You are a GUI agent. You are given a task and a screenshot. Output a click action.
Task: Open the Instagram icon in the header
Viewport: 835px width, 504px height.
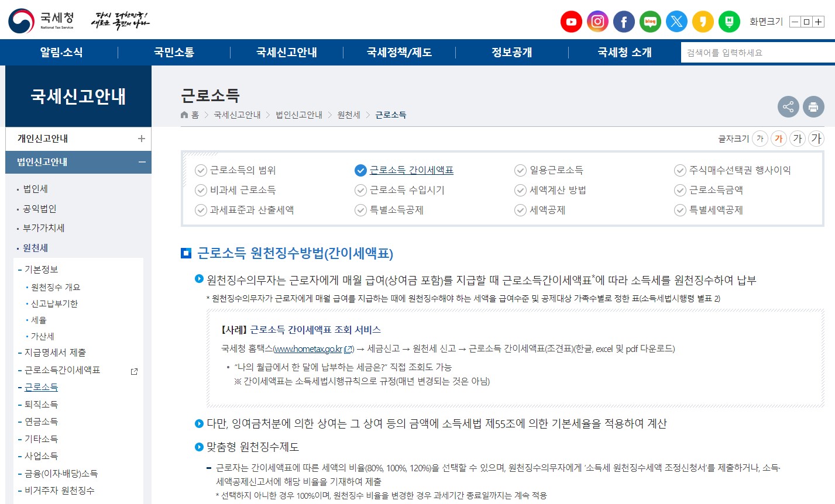click(597, 21)
